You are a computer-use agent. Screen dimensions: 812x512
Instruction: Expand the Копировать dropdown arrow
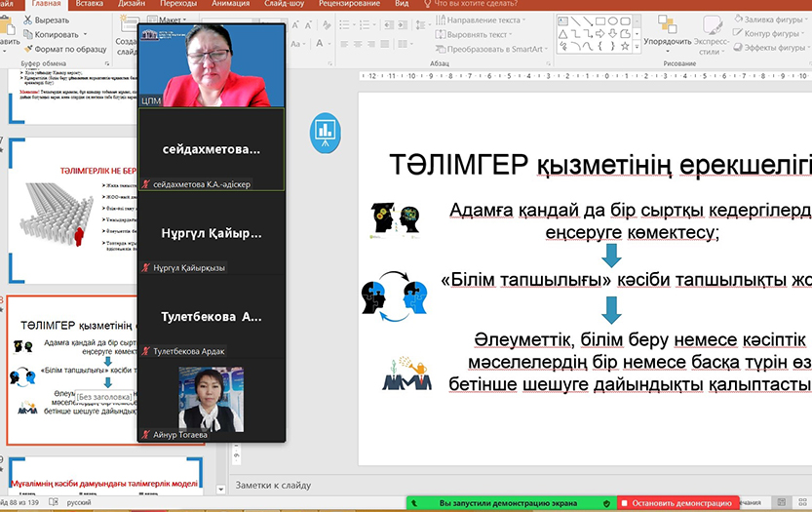(87, 34)
